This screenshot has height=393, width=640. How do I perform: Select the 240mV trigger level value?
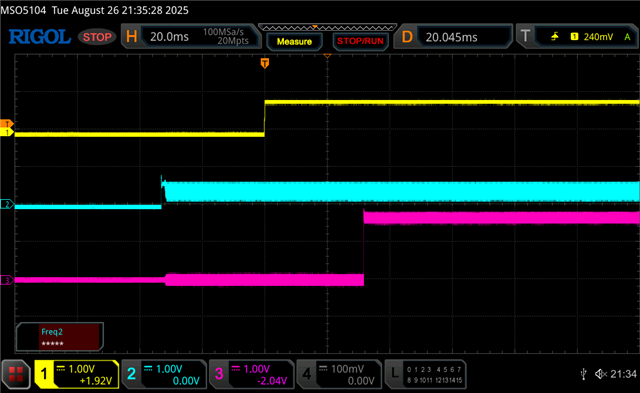(x=598, y=37)
